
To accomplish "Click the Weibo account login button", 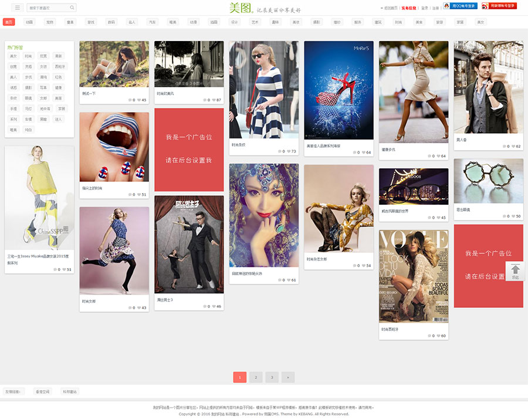I will 499,6.
